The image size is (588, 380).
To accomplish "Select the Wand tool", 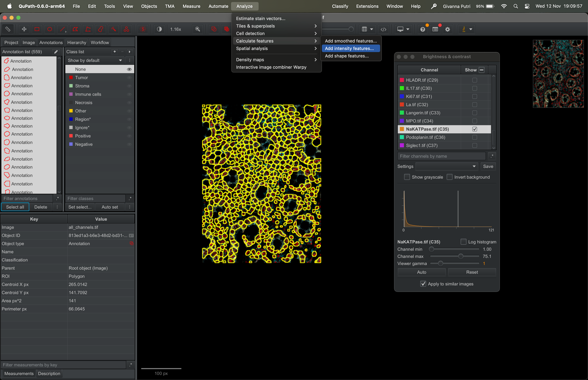I will pos(113,29).
